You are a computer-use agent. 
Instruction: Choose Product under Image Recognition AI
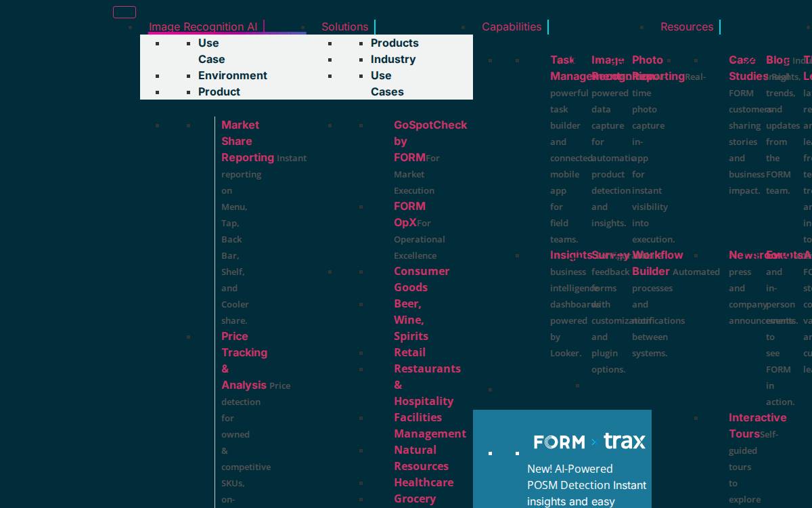(x=219, y=91)
